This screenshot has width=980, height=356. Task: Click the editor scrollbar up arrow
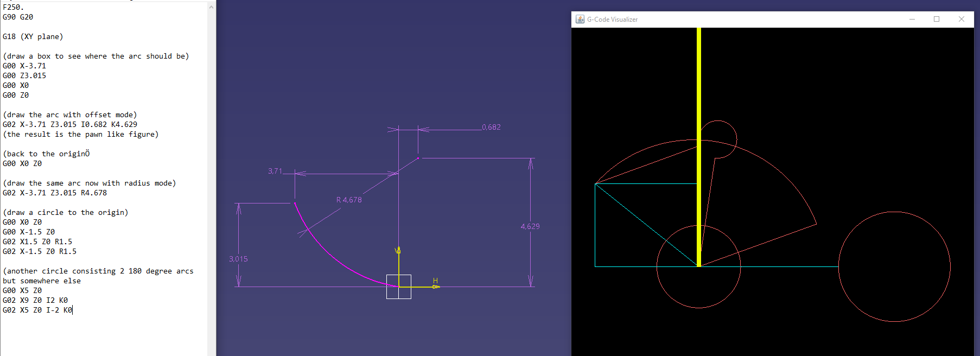pos(211,7)
